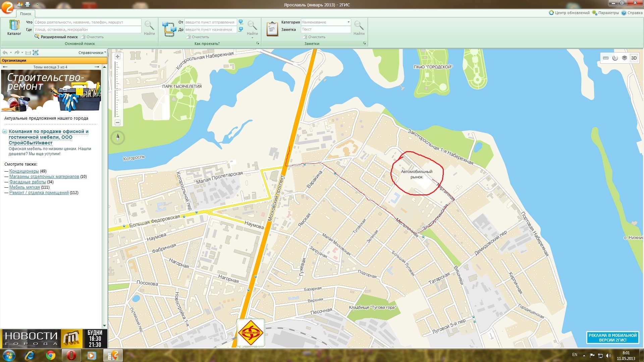
Task: Open Google Chrome from the taskbar
Action: pos(51,355)
